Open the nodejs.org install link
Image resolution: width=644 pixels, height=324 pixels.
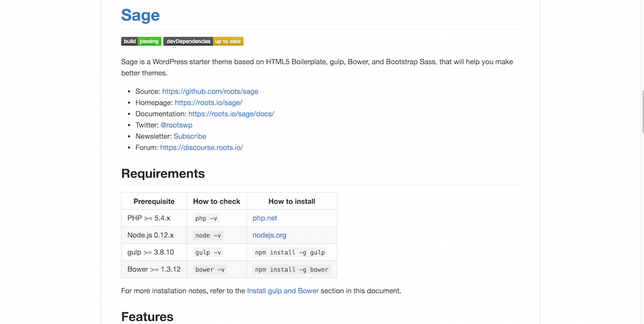[x=269, y=235]
